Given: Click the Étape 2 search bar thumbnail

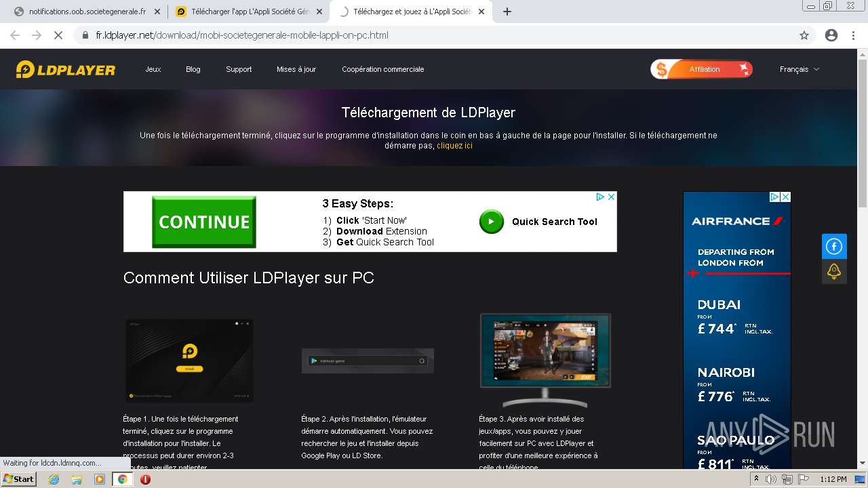Looking at the screenshot, I should [368, 361].
